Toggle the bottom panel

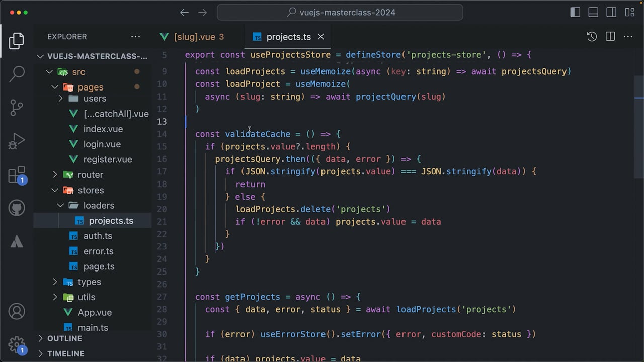click(x=593, y=13)
